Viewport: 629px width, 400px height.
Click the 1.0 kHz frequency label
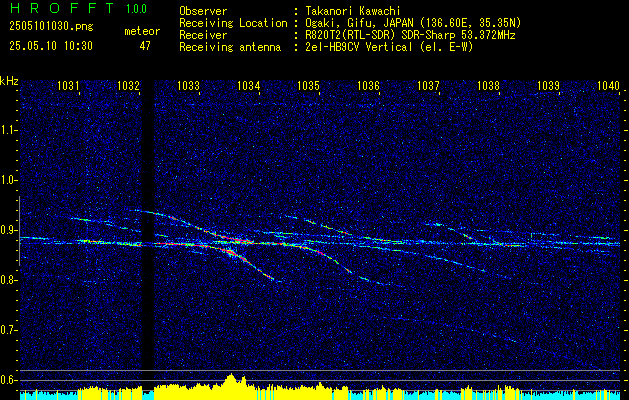(9, 180)
